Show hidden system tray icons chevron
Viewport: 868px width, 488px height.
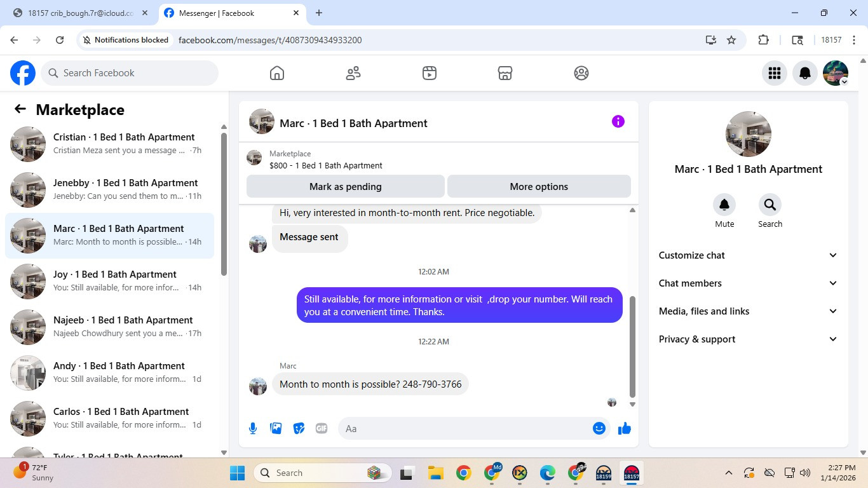click(729, 473)
